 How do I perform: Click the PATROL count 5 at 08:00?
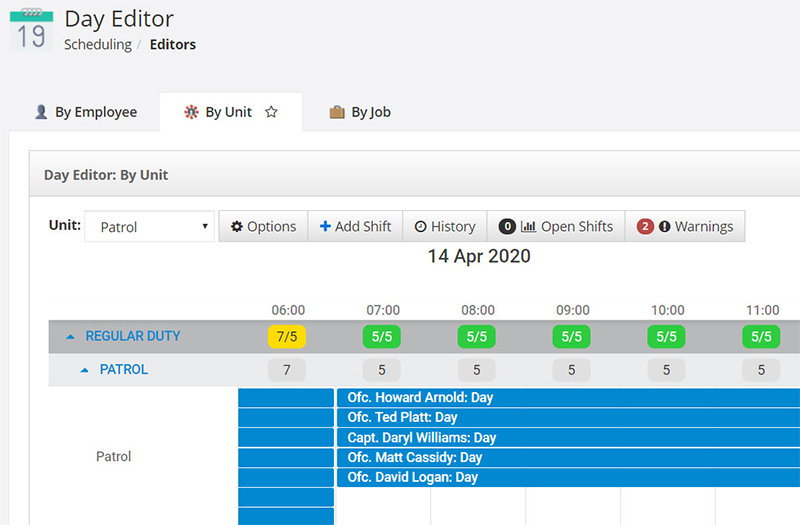click(477, 370)
